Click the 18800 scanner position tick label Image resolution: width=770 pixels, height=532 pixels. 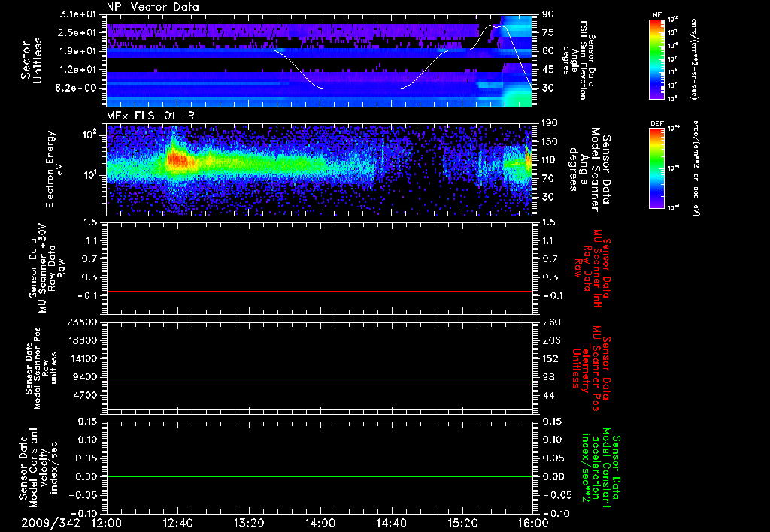[x=81, y=340]
